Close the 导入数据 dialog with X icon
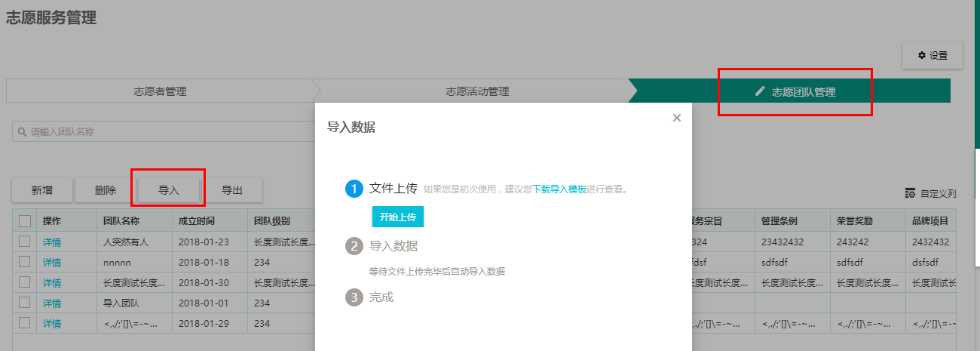980x351 pixels. point(676,118)
